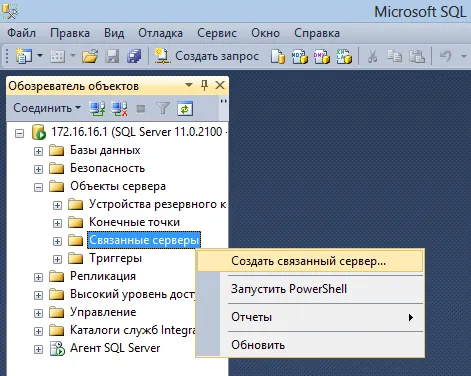Select Конечные точки tree item
The image size is (471, 376).
pyautogui.click(x=134, y=222)
